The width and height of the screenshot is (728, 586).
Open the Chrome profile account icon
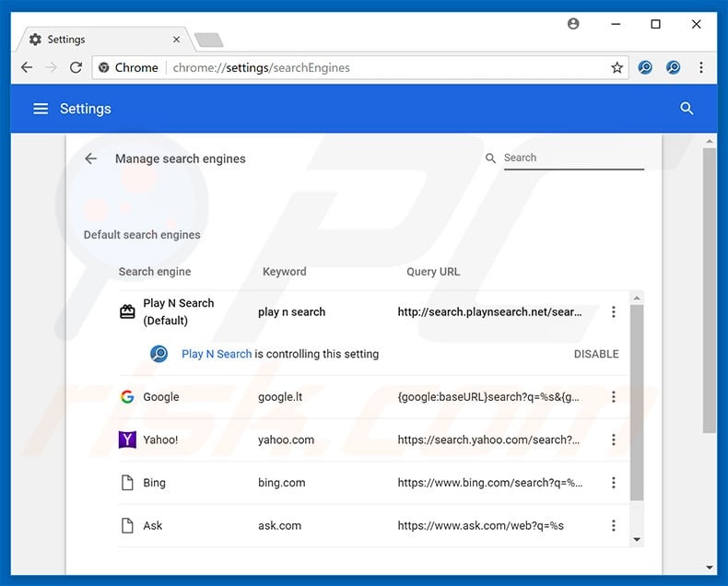click(573, 24)
